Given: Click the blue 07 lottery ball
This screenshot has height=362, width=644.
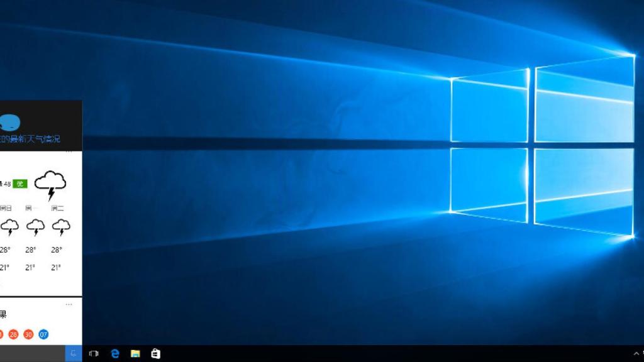Looking at the screenshot, I should click(x=43, y=334).
